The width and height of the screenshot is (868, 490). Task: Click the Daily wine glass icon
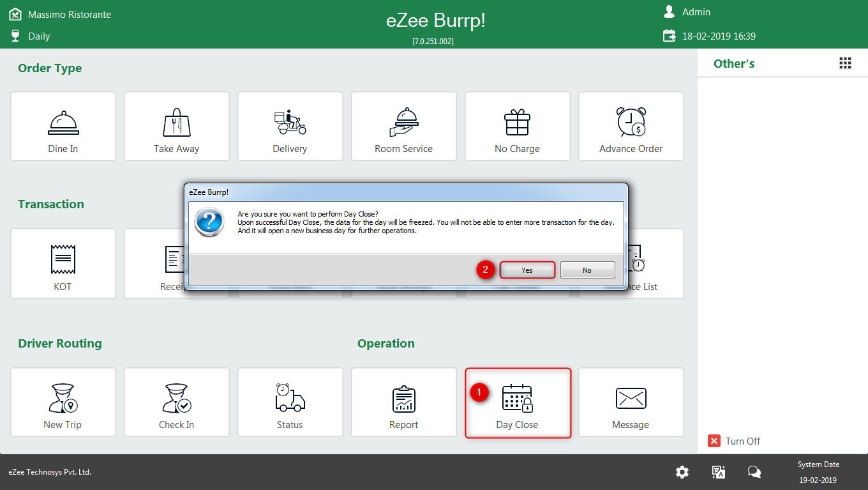15,36
